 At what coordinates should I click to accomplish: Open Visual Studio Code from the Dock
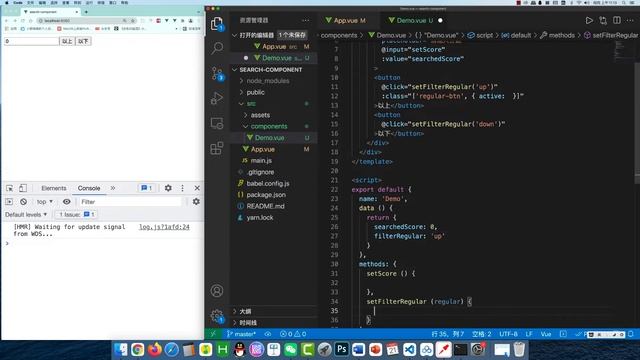pos(409,349)
